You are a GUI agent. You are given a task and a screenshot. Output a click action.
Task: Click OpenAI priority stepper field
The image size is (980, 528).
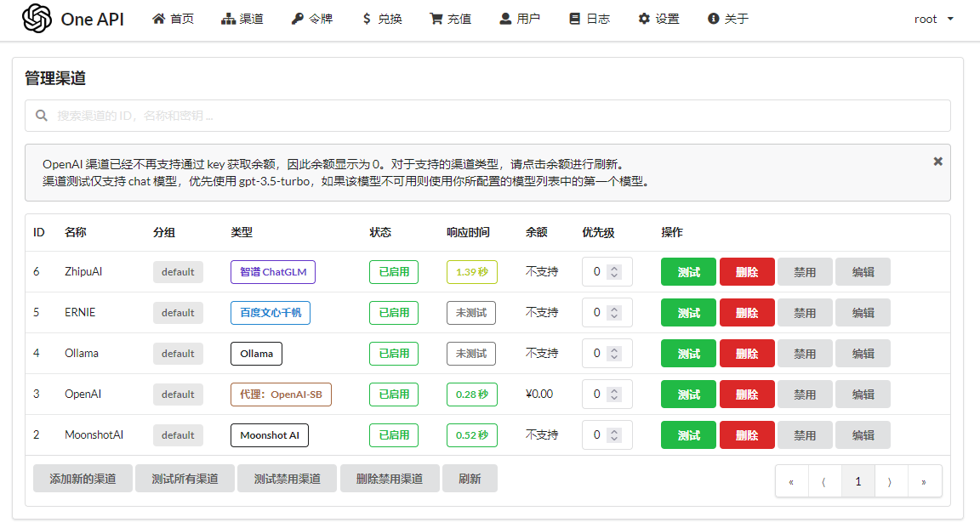[x=607, y=395]
